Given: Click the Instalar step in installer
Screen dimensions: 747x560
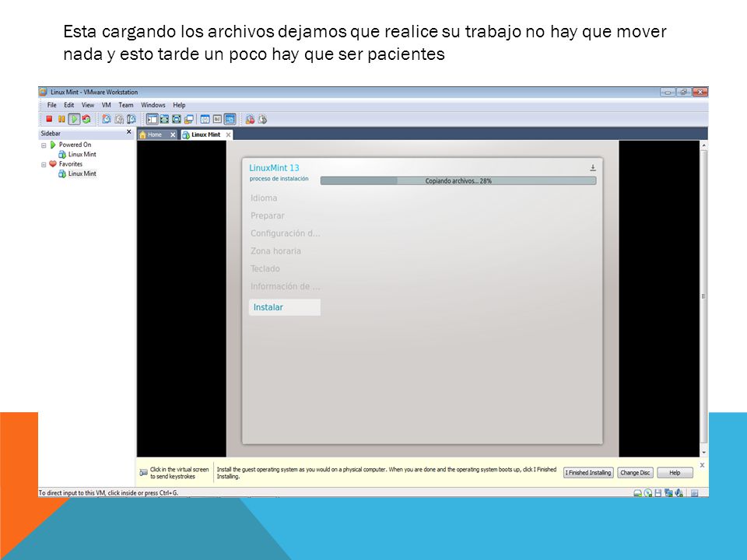Looking at the screenshot, I should 285,307.
